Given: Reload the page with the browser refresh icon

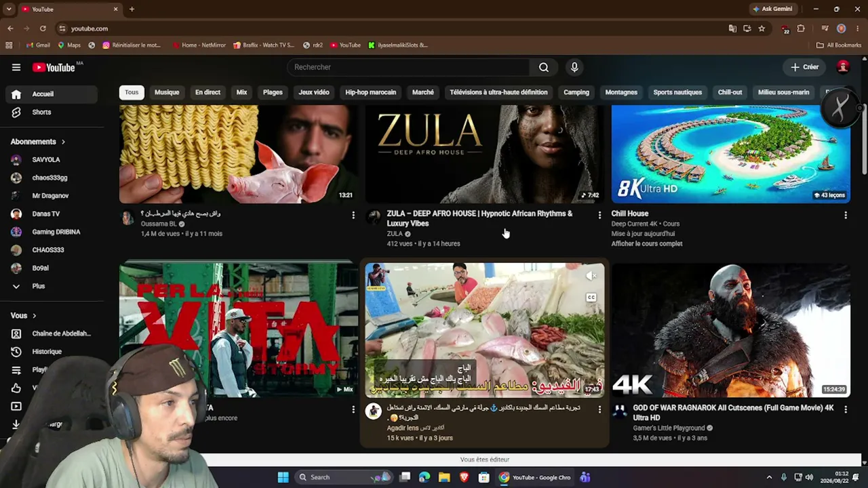Looking at the screenshot, I should point(43,28).
